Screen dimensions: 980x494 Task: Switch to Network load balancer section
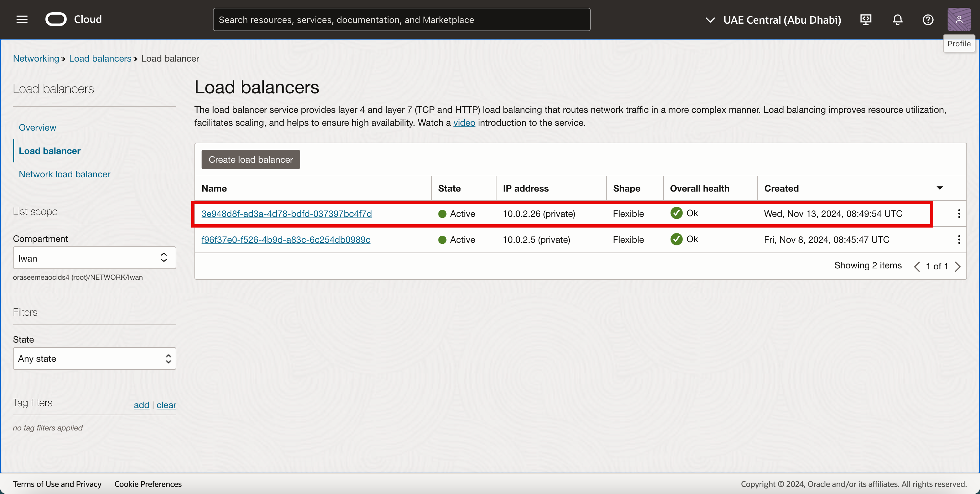(x=64, y=174)
